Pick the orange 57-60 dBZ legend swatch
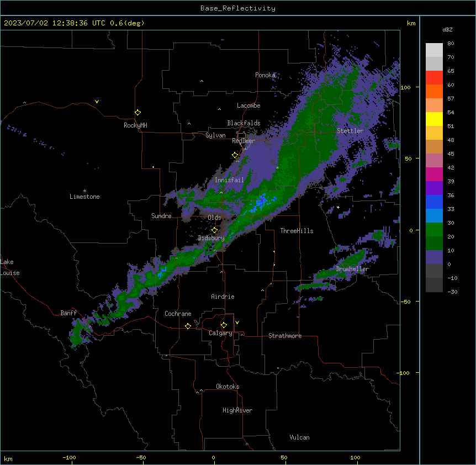The image size is (476, 465). coord(434,91)
